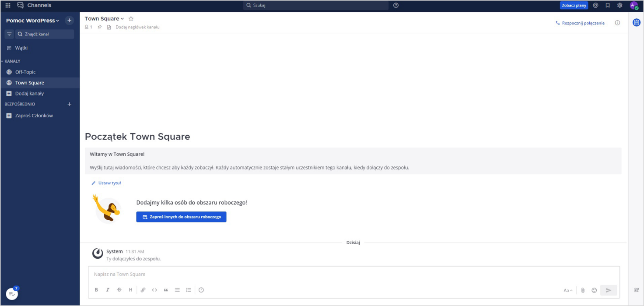This screenshot has width=644, height=306.
Task: Select the Town Square channel in sidebar
Action: [40, 83]
